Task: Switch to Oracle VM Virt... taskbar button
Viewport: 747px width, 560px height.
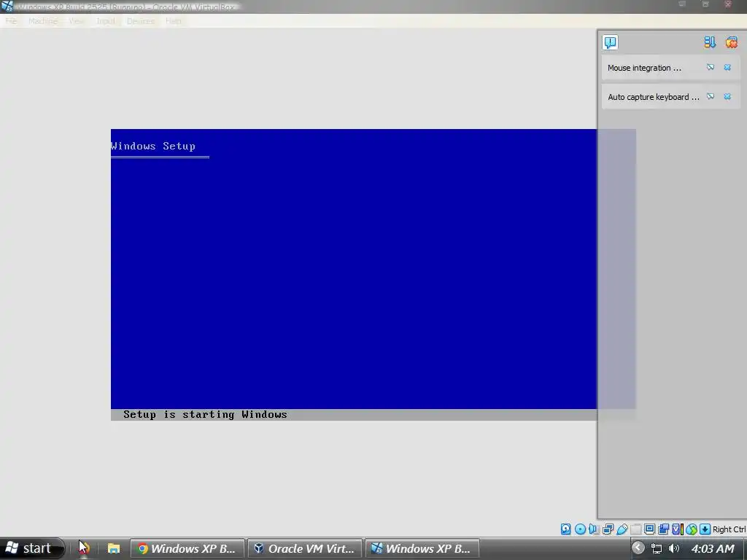Action: tap(305, 548)
